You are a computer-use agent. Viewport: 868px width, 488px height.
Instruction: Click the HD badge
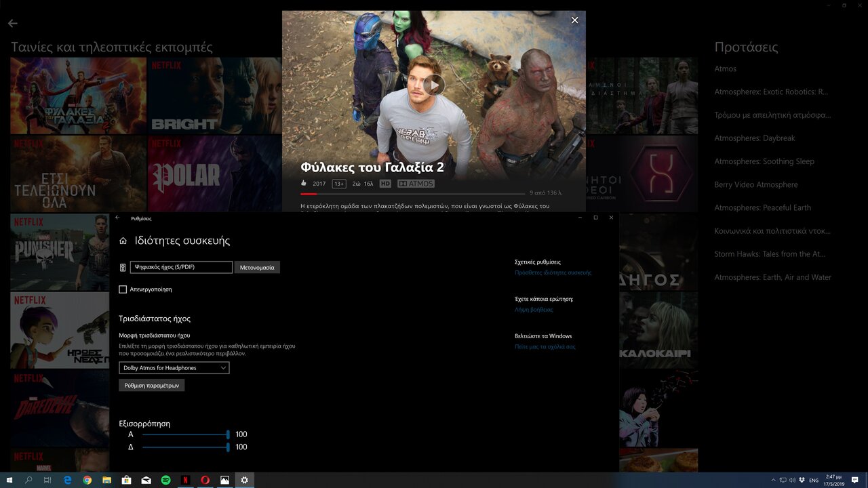(x=385, y=184)
